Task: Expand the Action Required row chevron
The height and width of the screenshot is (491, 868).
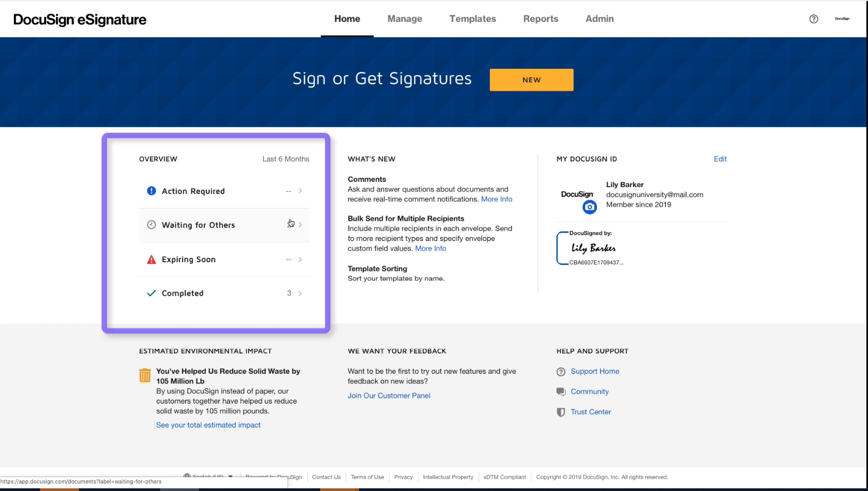Action: 300,191
